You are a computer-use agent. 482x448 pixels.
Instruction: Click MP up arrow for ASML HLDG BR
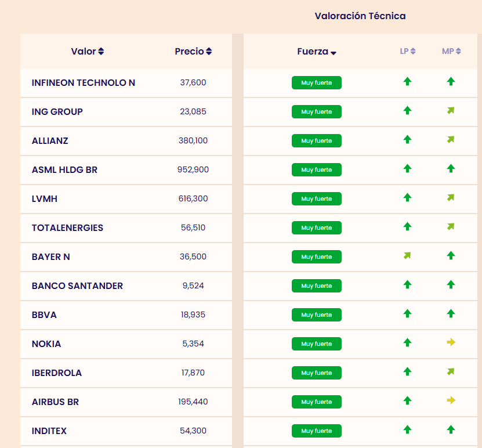pos(451,169)
